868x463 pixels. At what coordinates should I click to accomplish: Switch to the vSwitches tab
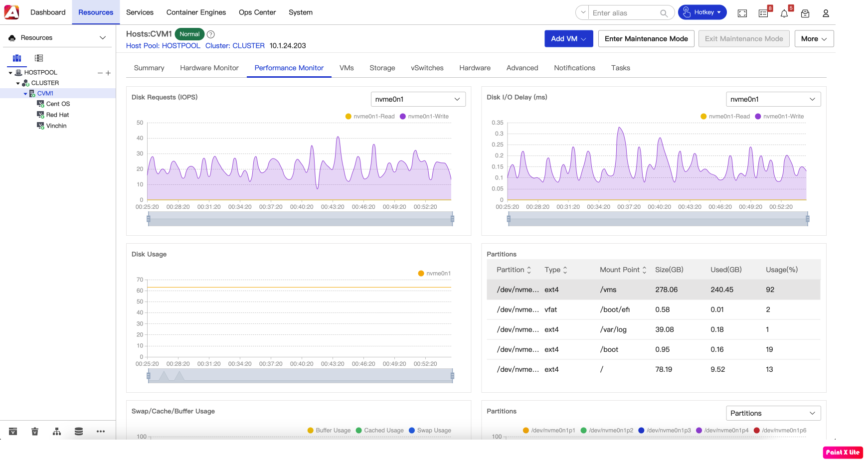[x=427, y=68]
